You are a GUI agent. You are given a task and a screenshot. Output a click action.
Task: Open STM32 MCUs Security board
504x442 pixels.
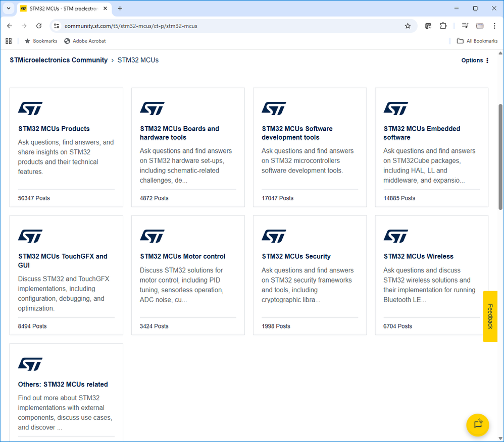296,256
